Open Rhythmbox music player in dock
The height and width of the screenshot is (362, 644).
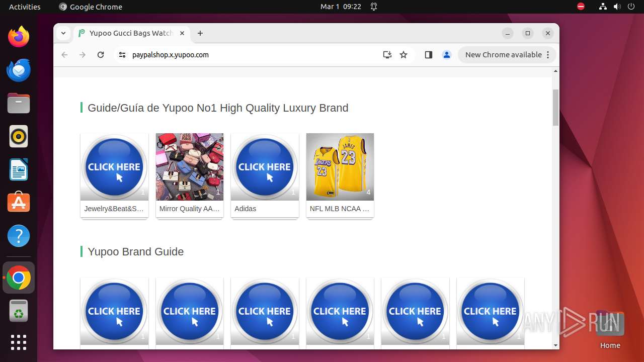(19, 136)
